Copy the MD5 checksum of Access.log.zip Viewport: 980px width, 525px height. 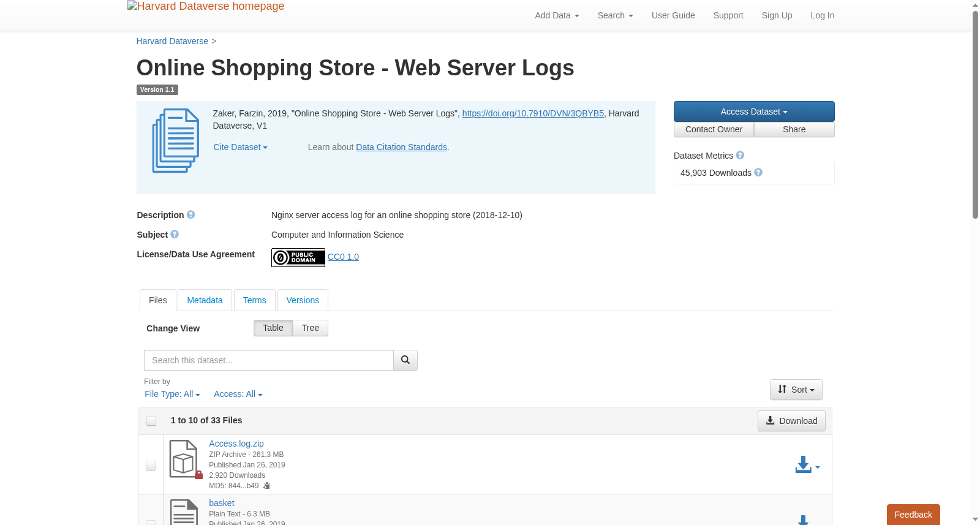tap(266, 486)
